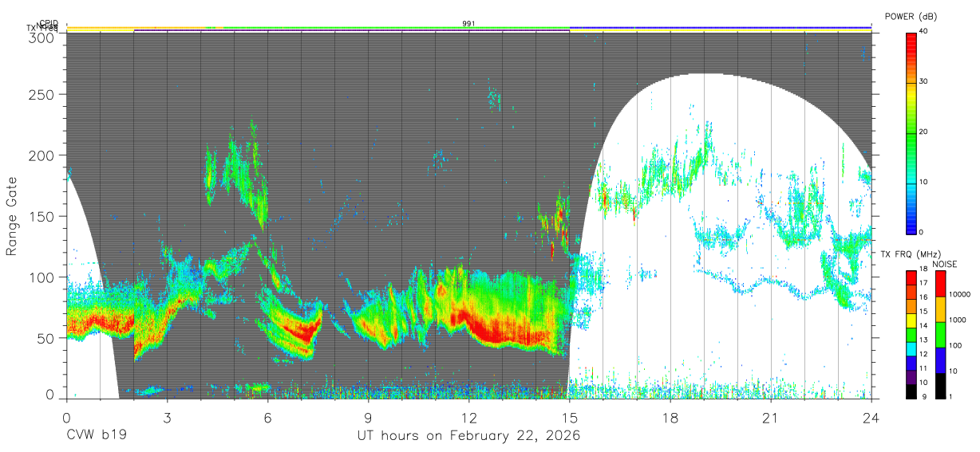Viewport: 980px width, 452px height.
Task: Click the 20 label on power colorbar
Action: pos(924,132)
